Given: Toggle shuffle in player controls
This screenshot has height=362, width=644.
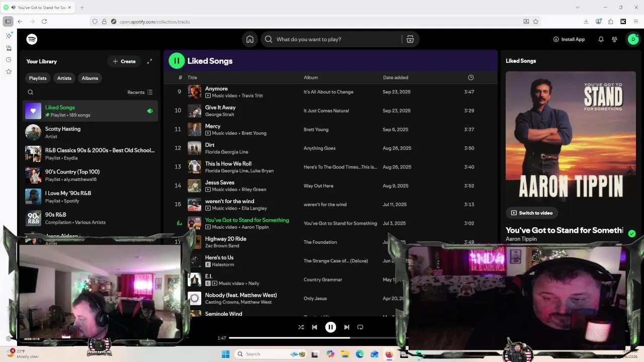Looking at the screenshot, I should [x=301, y=327].
